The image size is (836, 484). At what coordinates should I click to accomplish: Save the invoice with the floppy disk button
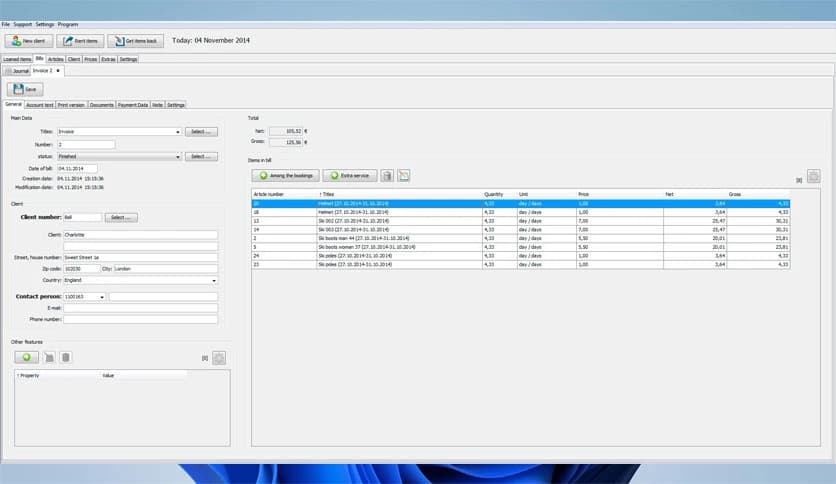point(25,89)
